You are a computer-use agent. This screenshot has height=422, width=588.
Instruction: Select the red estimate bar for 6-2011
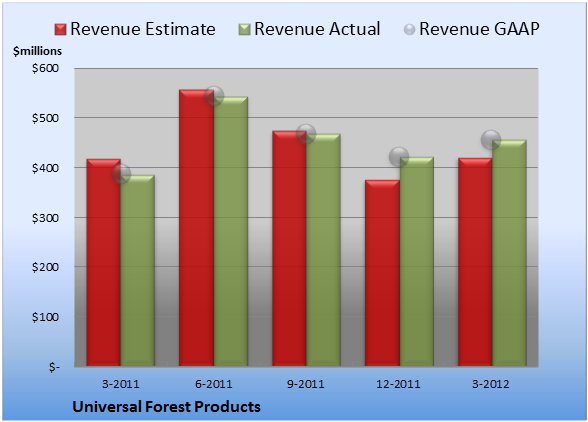[x=196, y=228]
